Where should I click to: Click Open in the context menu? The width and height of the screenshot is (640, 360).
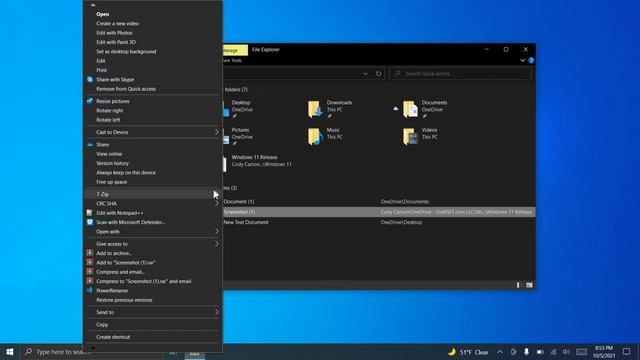tap(102, 14)
